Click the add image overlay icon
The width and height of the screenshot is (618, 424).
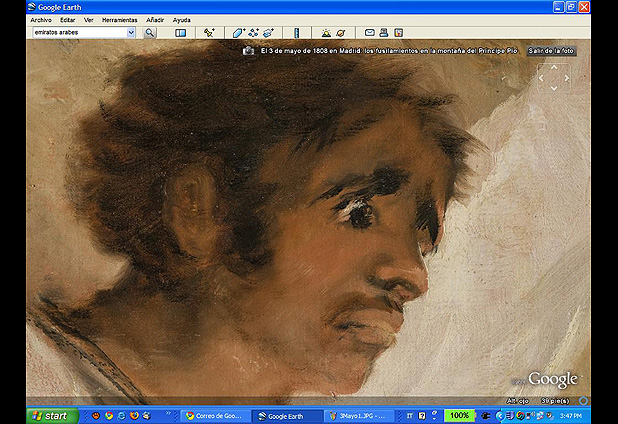pyautogui.click(x=269, y=33)
